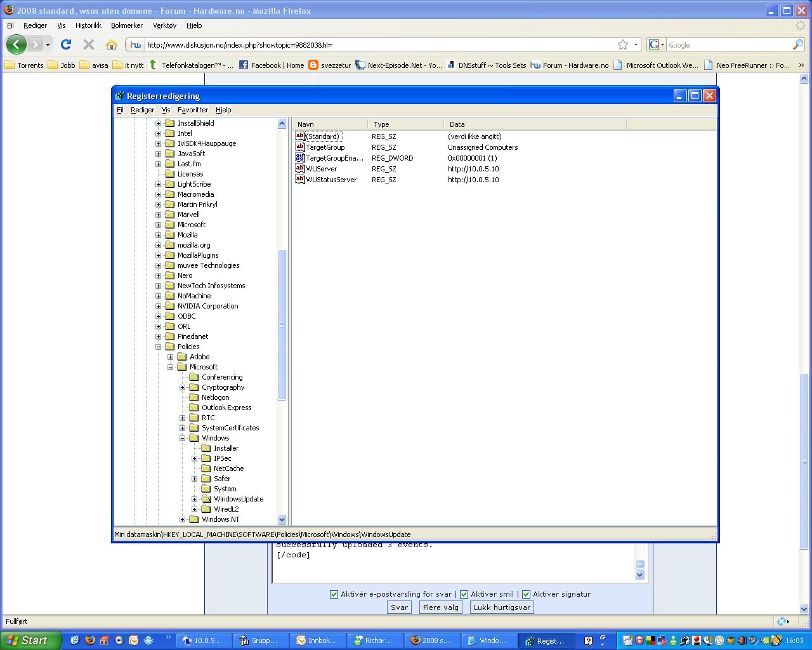This screenshot has width=812, height=650.
Task: Click the registry tree vertical scrollbar thumb
Action: click(x=282, y=325)
